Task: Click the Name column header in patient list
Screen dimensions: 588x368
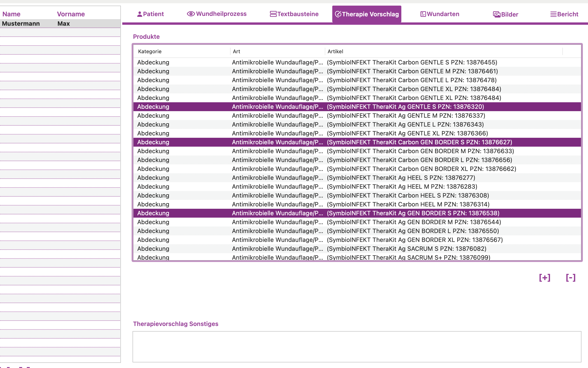Action: coord(11,14)
